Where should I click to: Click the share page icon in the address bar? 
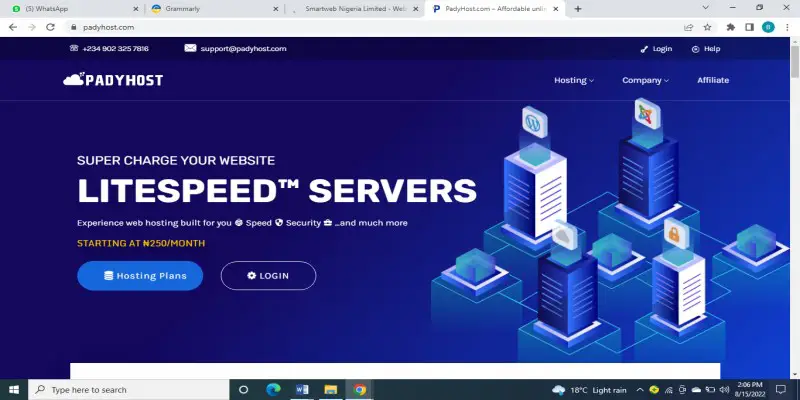point(689,27)
